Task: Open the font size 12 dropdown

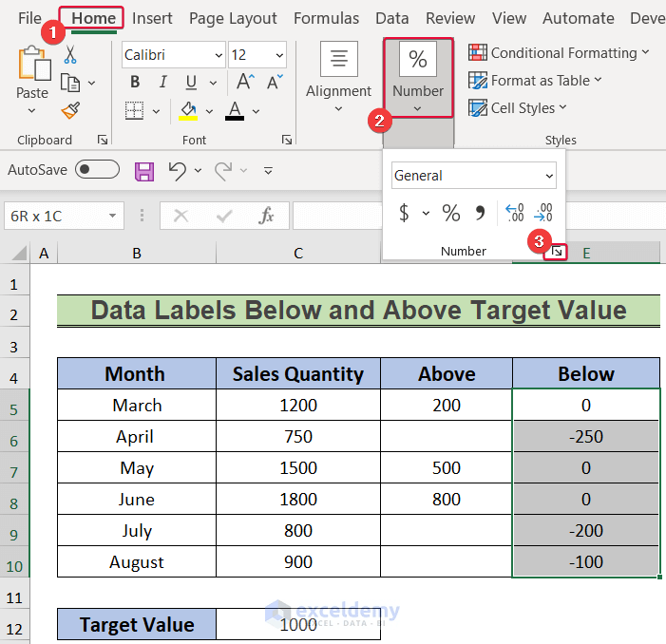Action: pyautogui.click(x=279, y=55)
